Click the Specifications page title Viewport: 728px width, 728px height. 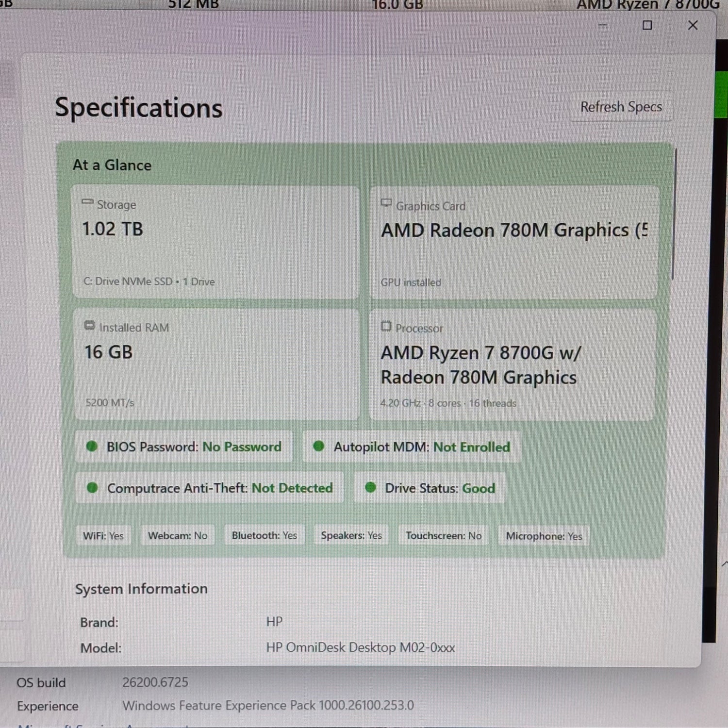tap(139, 108)
